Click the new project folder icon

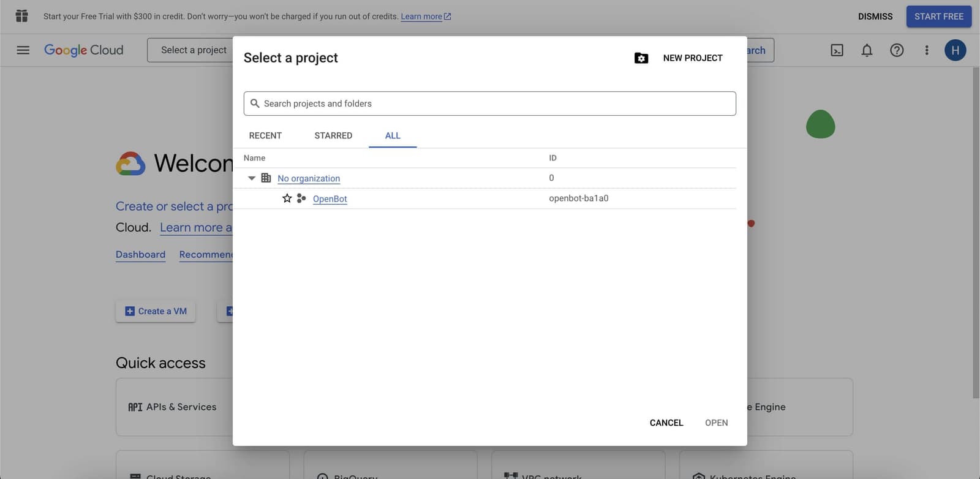641,58
